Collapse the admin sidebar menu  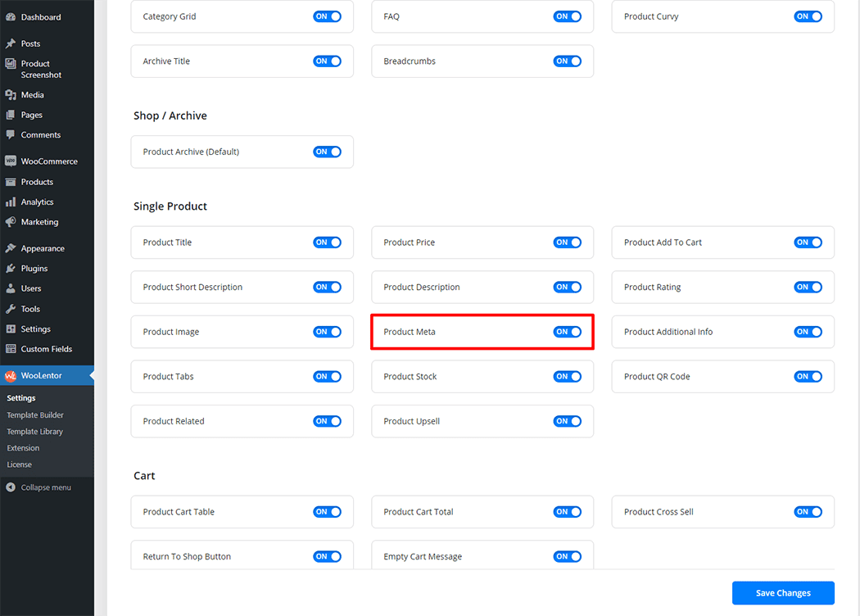(x=38, y=487)
